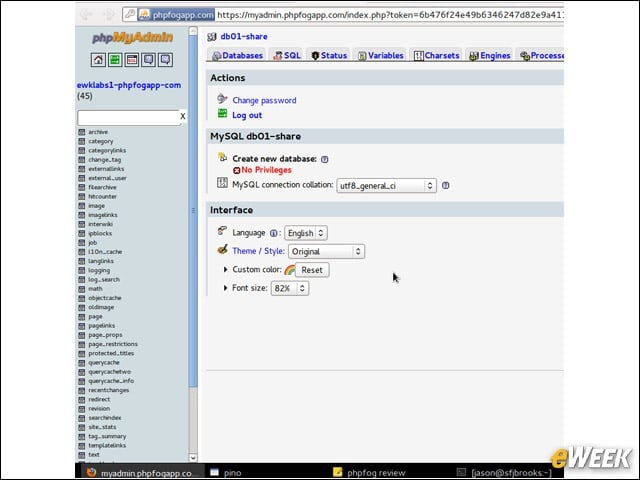Open the templatelinks table
The height and width of the screenshot is (480, 640).
[107, 445]
